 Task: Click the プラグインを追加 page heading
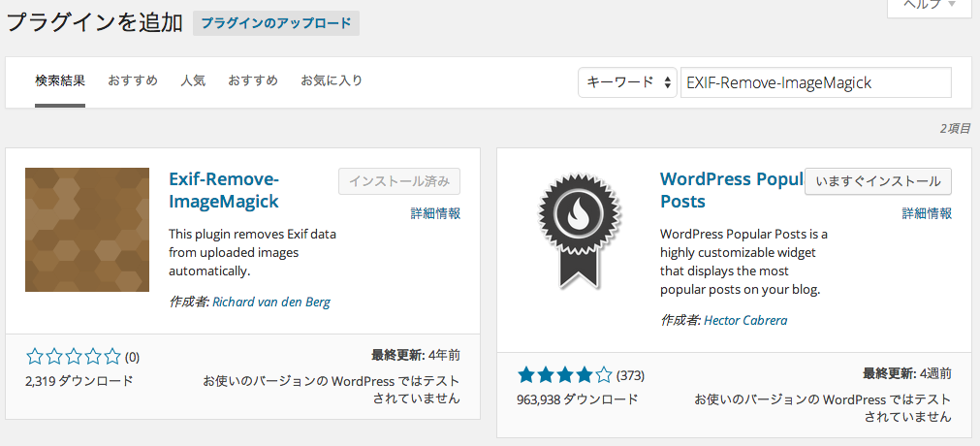click(95, 23)
